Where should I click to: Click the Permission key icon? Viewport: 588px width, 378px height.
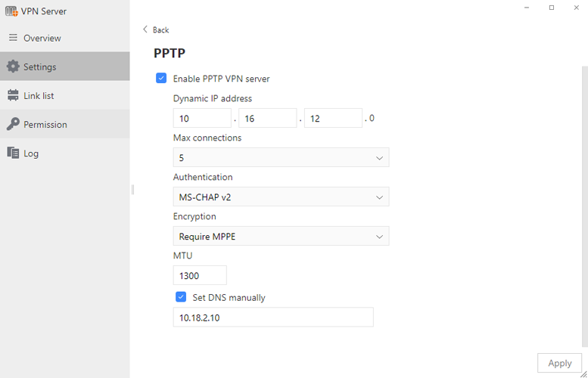point(13,124)
